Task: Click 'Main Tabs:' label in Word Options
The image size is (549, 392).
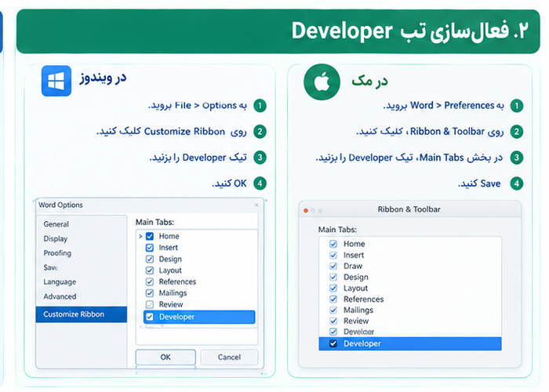Action: click(155, 222)
